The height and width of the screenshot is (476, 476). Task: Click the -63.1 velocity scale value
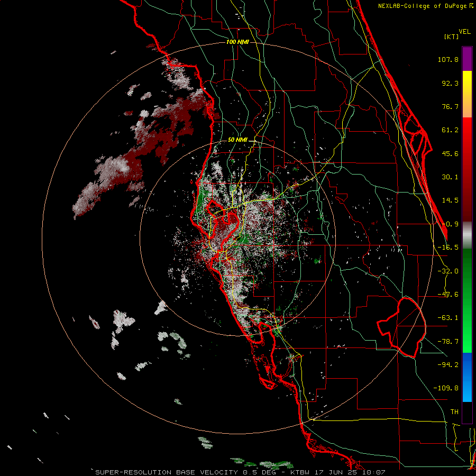click(448, 318)
